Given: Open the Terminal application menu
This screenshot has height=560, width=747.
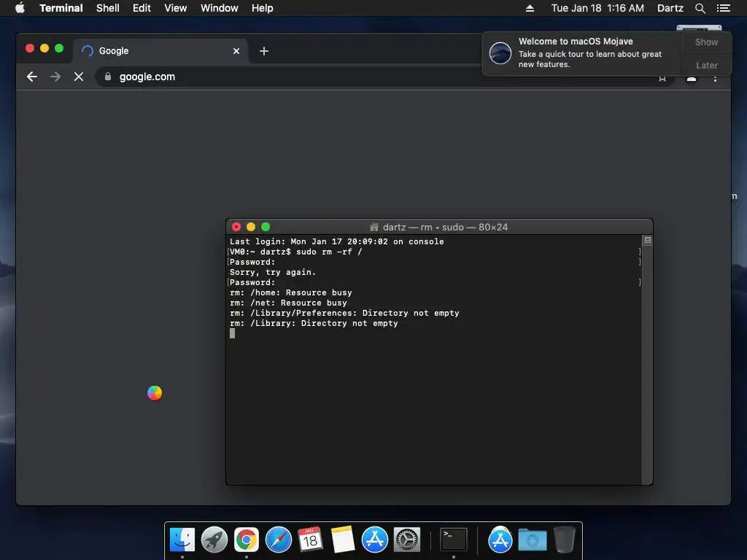Looking at the screenshot, I should pyautogui.click(x=61, y=8).
